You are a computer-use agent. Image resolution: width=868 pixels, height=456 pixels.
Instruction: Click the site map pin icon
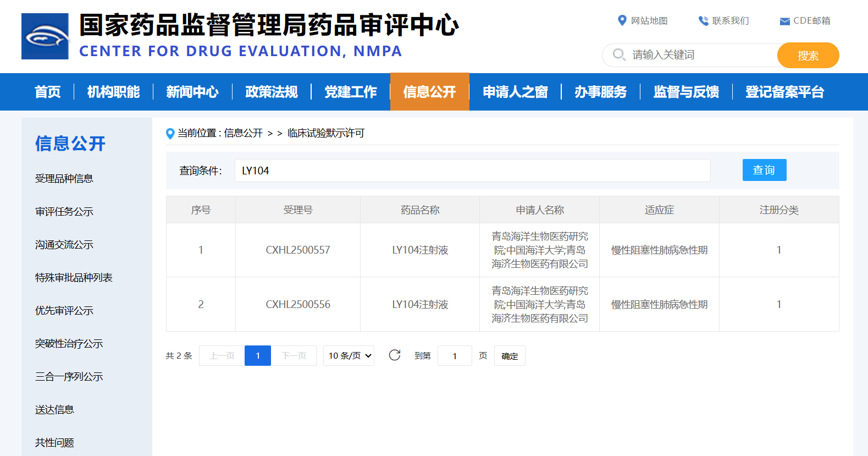click(x=622, y=20)
